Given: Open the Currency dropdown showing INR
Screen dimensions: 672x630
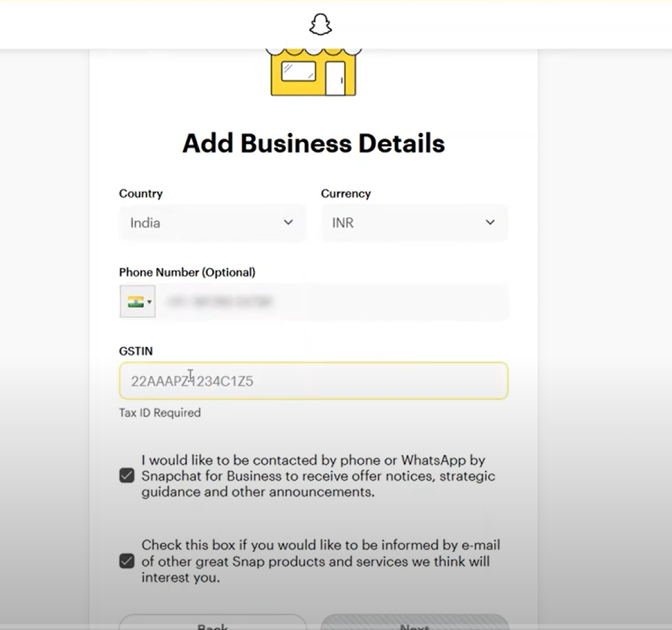Looking at the screenshot, I should click(414, 223).
